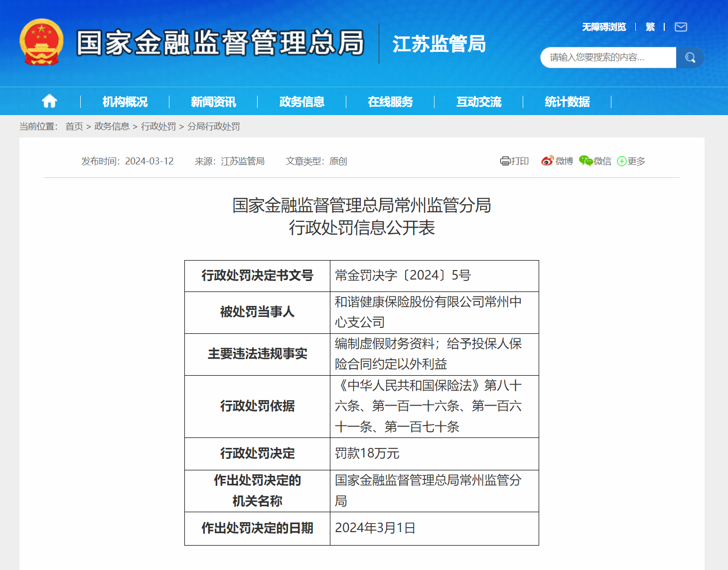Open the 统计数据 menu
Image resolution: width=728 pixels, height=570 pixels.
(567, 102)
